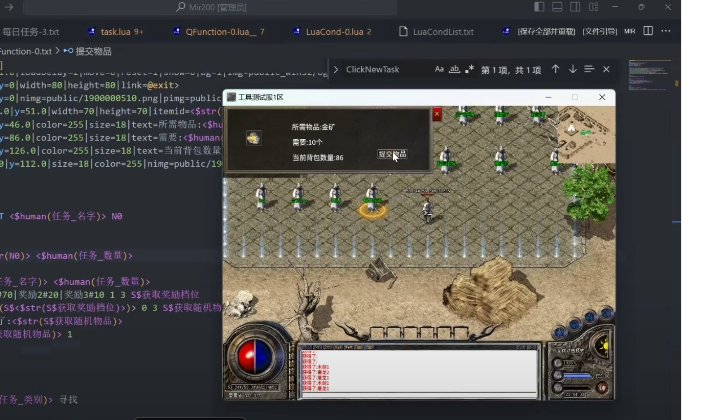Close the find widget
Image resolution: width=701 pixels, height=420 pixels.
click(x=606, y=70)
